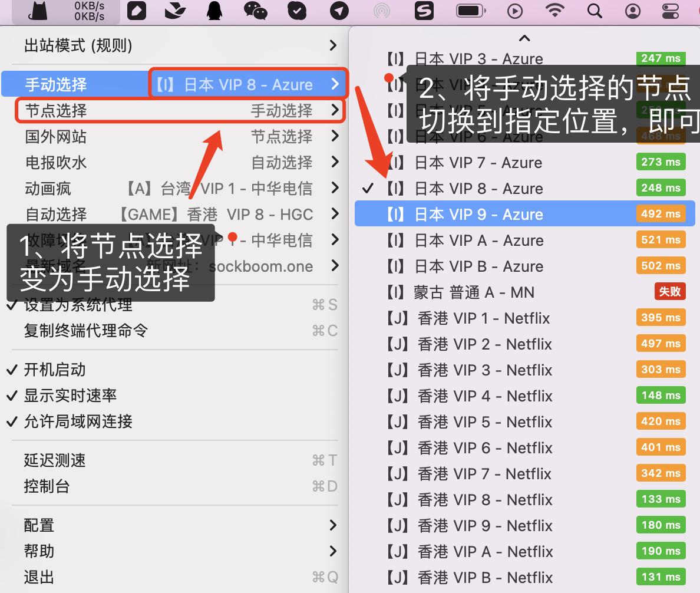Click the Surge S icon in menu bar

424,11
